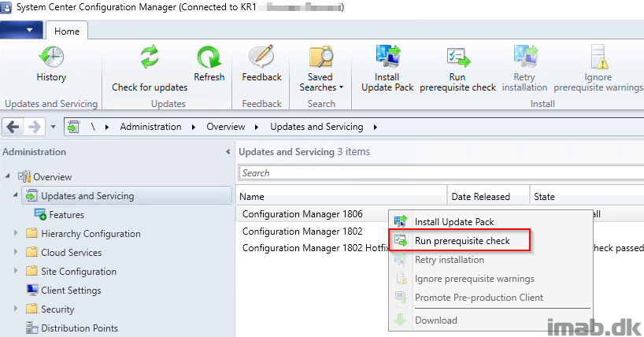The width and height of the screenshot is (644, 337).
Task: Sort by the Name column header
Action: (x=342, y=196)
